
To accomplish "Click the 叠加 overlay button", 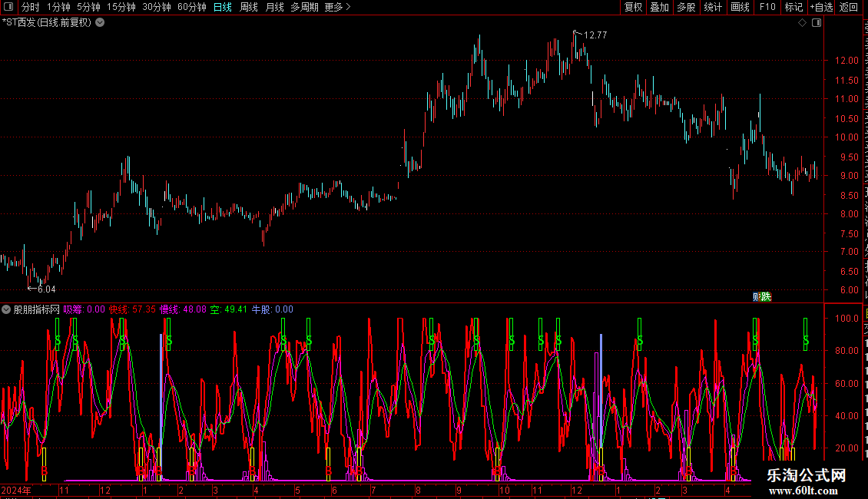I will click(x=660, y=7).
